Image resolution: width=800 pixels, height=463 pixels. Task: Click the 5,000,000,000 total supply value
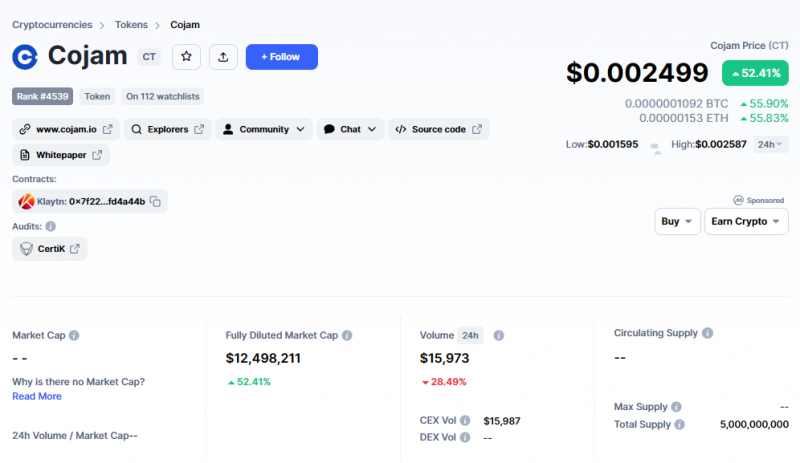tap(754, 424)
